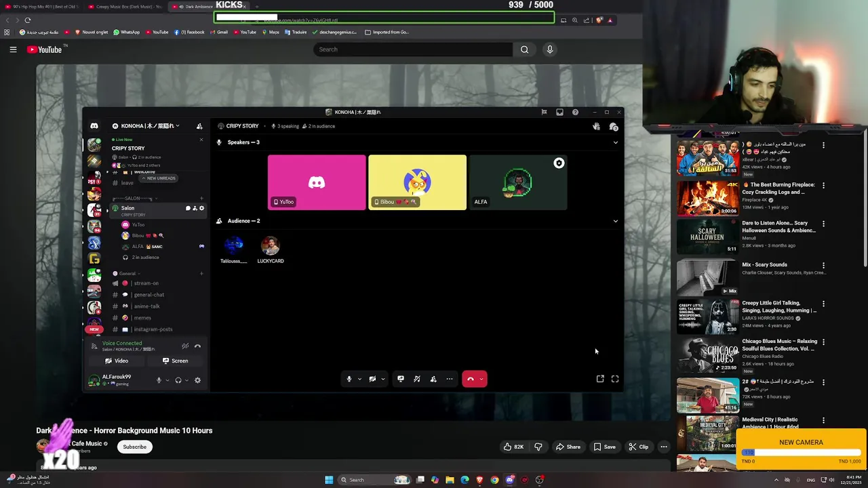This screenshot has width=868, height=488.
Task: Go to the YouTube home logo
Action: [x=44, y=49]
